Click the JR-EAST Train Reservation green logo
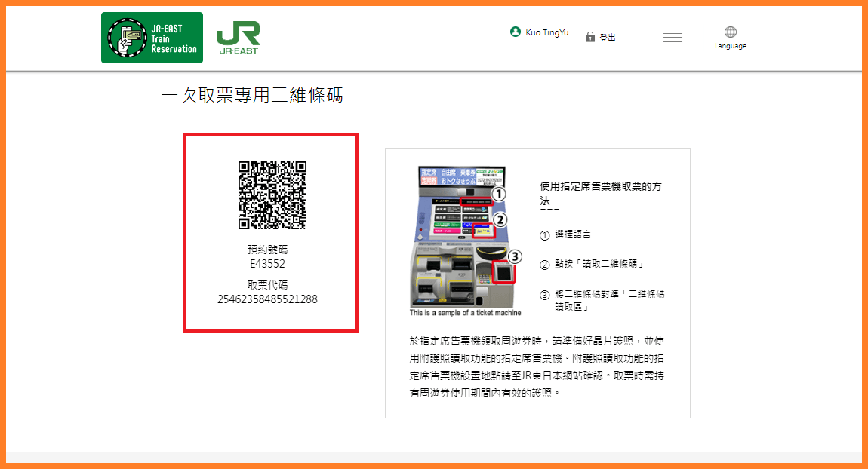Screen dimensions: 868x469 click(152, 38)
